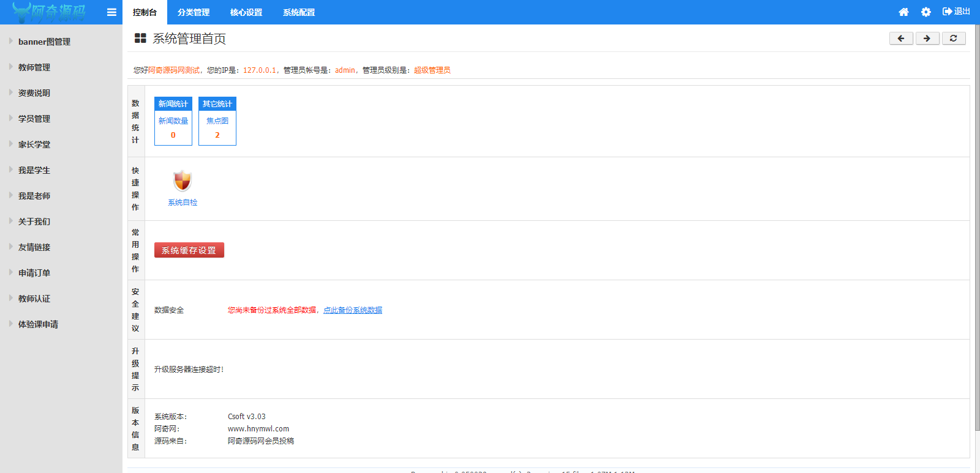The width and height of the screenshot is (980, 473).
Task: Select 申请订单 in the sidebar
Action: (x=34, y=273)
